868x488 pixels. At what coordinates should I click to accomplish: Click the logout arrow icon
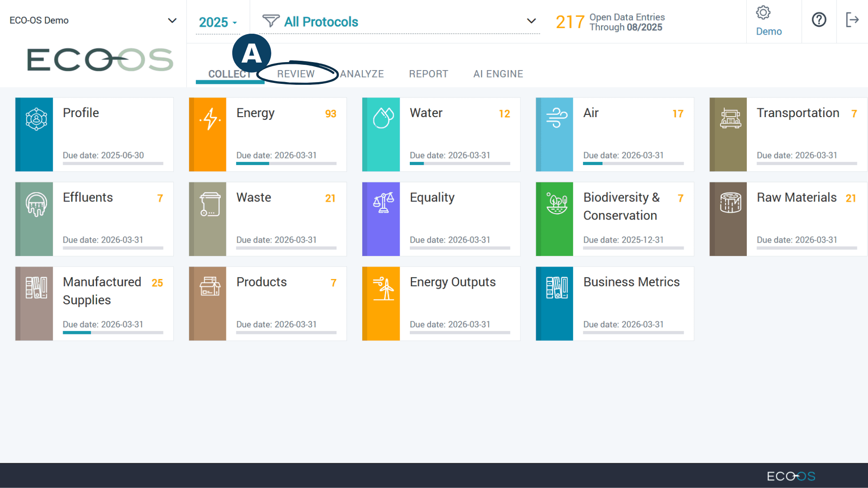852,20
